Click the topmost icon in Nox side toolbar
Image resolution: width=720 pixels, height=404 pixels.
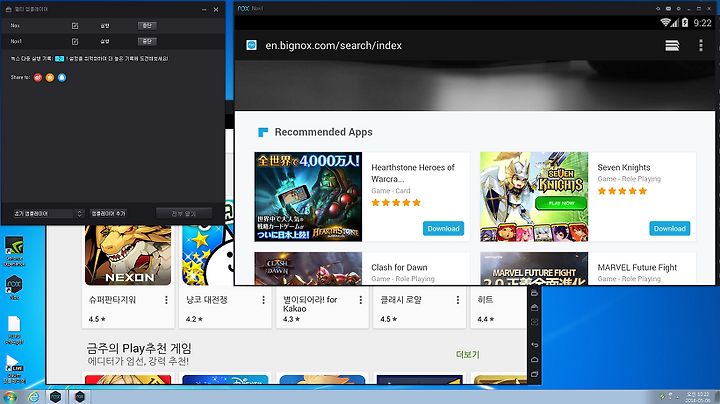(534, 293)
